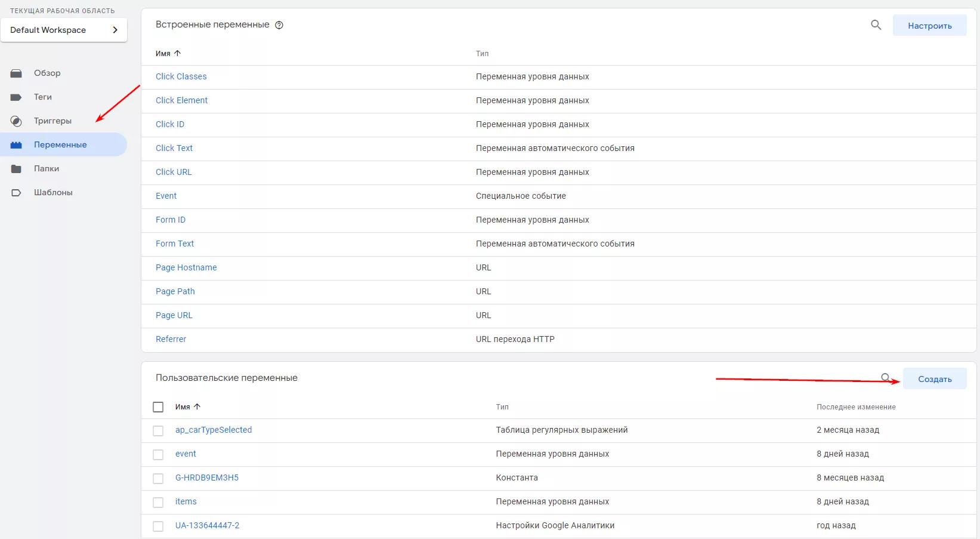Click the Переменные icon in sidebar
Image resolution: width=980 pixels, height=539 pixels.
tap(16, 145)
